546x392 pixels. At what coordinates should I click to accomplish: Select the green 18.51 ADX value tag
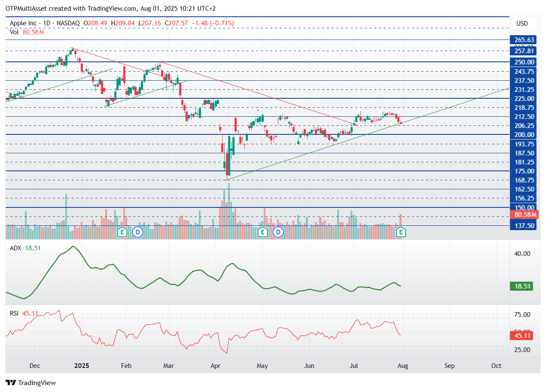521,286
